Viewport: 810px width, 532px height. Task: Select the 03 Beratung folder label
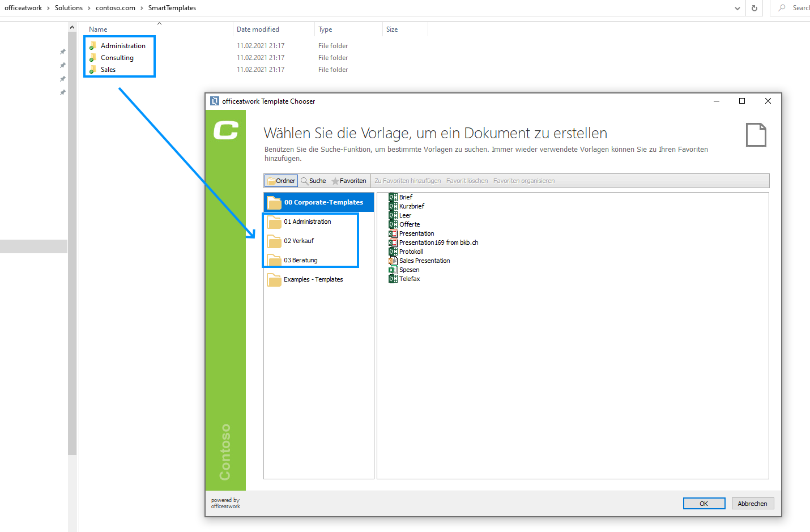tap(301, 260)
